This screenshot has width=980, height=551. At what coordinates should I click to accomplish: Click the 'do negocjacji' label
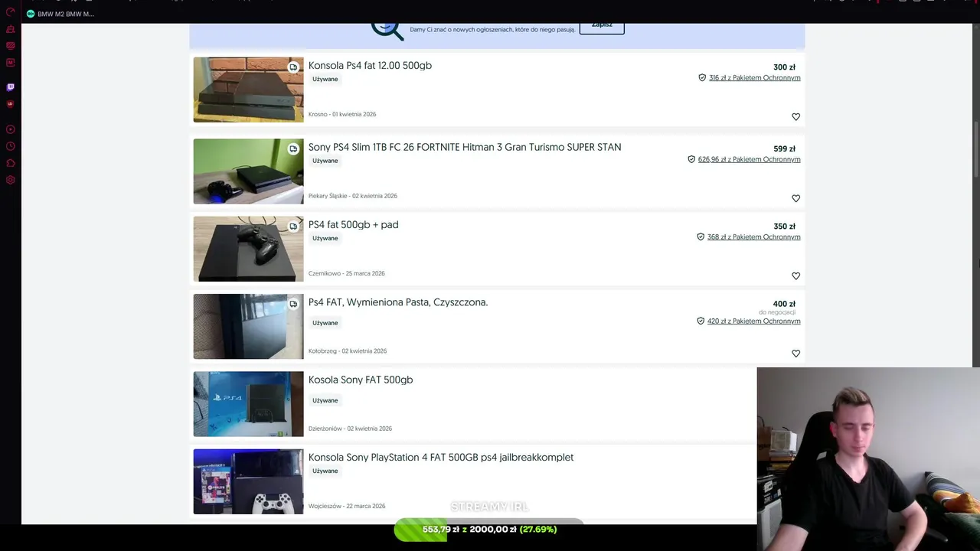click(777, 312)
